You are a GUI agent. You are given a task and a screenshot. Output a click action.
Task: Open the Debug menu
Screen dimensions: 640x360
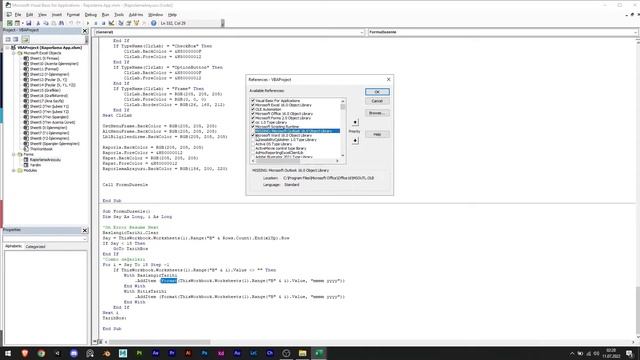tap(91, 15)
